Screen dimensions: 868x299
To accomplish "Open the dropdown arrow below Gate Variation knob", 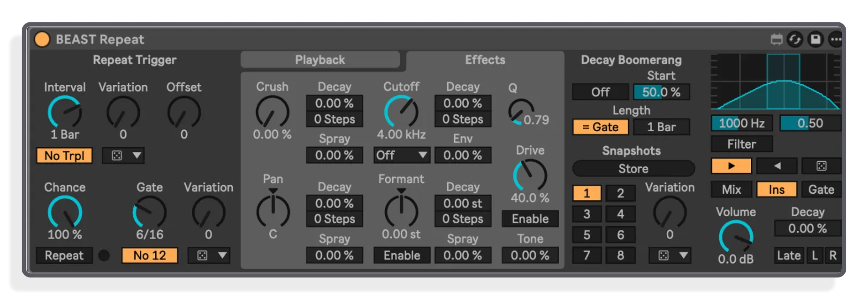I will pos(222,255).
